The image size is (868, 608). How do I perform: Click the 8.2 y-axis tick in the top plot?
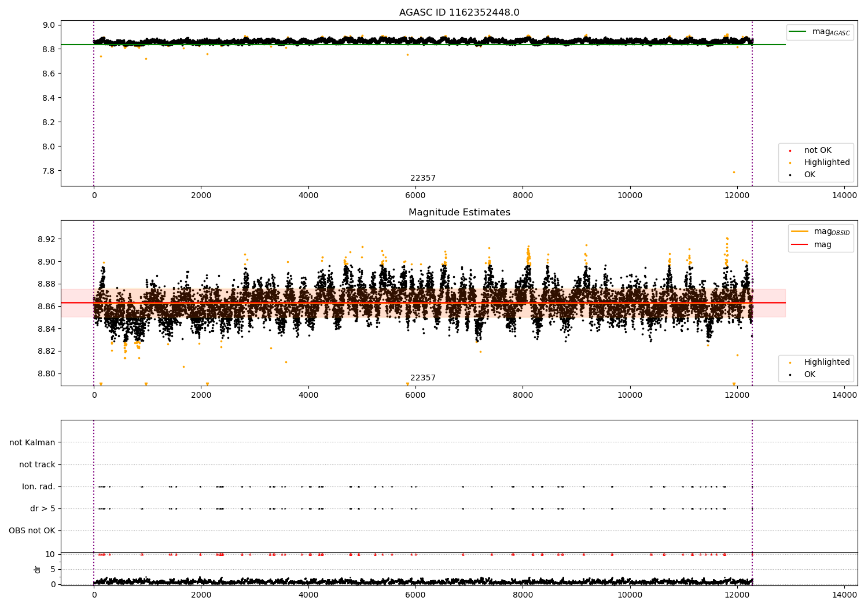(49, 122)
